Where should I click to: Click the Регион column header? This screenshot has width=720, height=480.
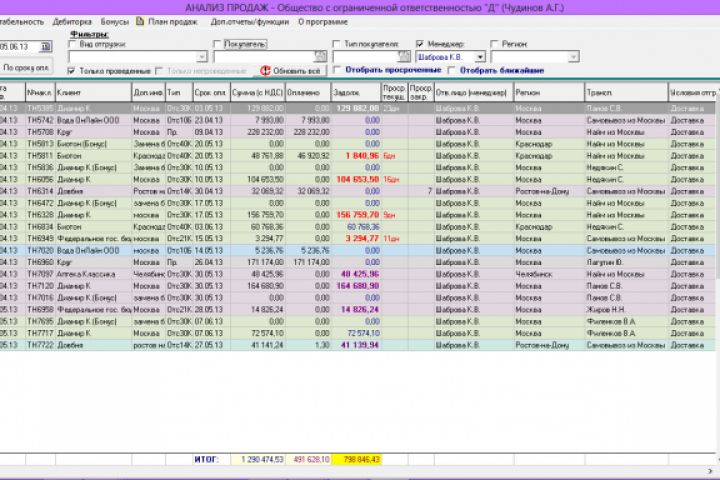click(549, 92)
